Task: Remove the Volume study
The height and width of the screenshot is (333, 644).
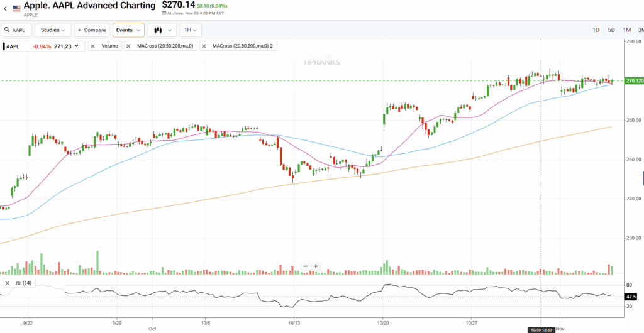Action: [x=93, y=46]
